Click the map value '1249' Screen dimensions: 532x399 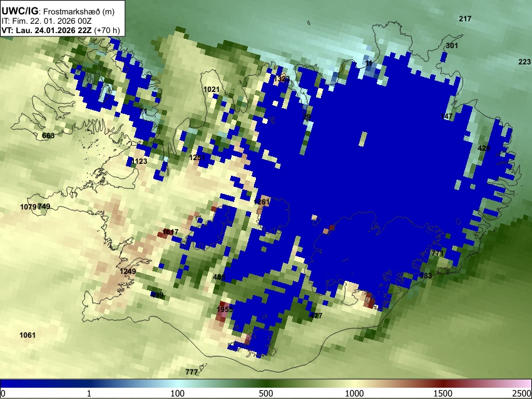pos(128,271)
